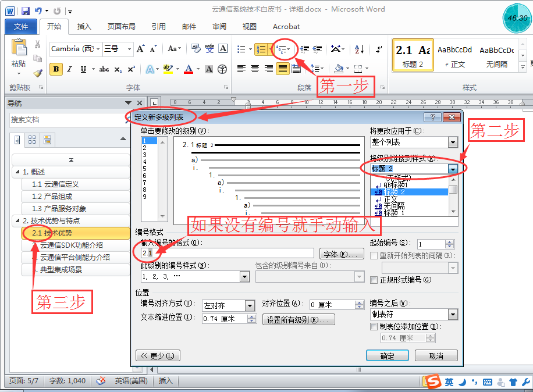Click Sogou input method icon in tray
The image size is (533, 392).
coord(434,382)
